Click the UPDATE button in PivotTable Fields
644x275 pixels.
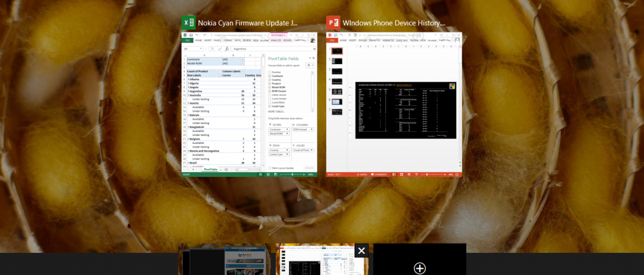[x=309, y=168]
